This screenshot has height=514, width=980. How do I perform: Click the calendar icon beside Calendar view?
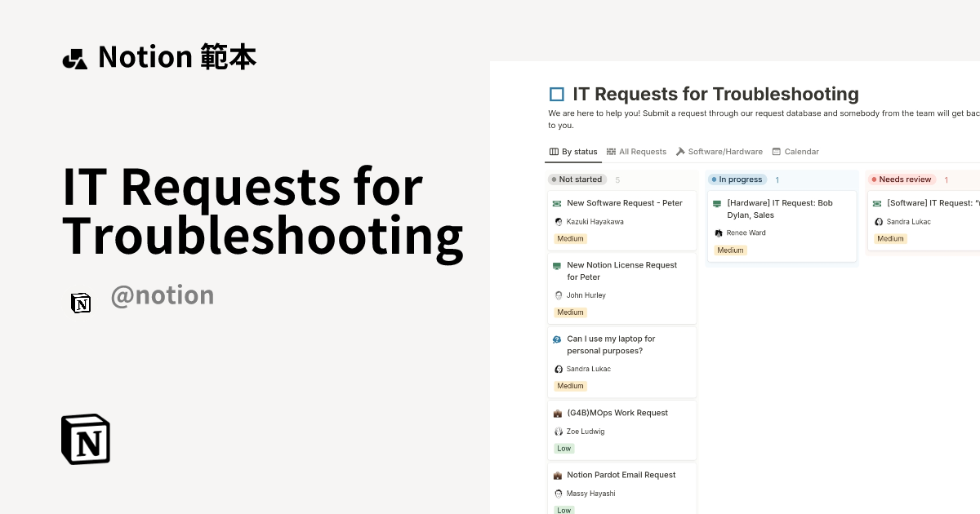coord(777,151)
